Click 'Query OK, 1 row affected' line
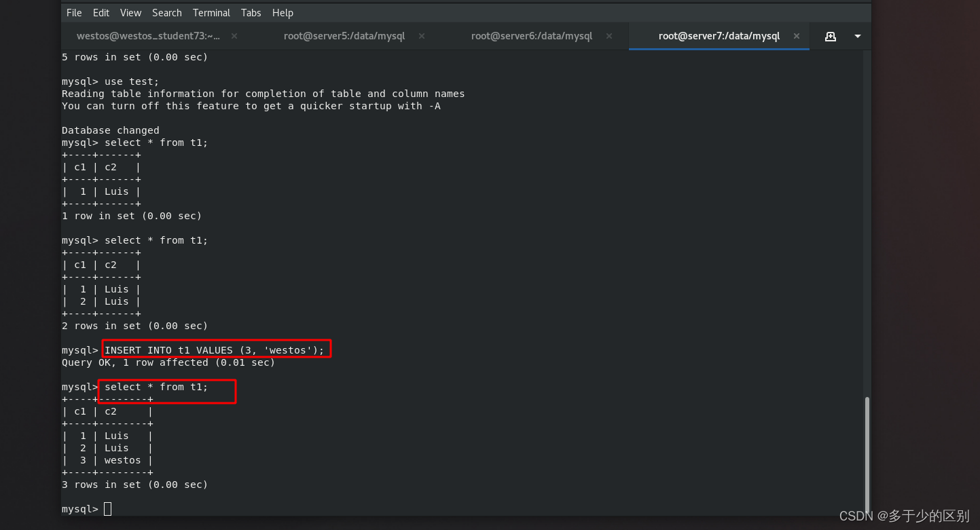The width and height of the screenshot is (980, 530). pyautogui.click(x=168, y=362)
